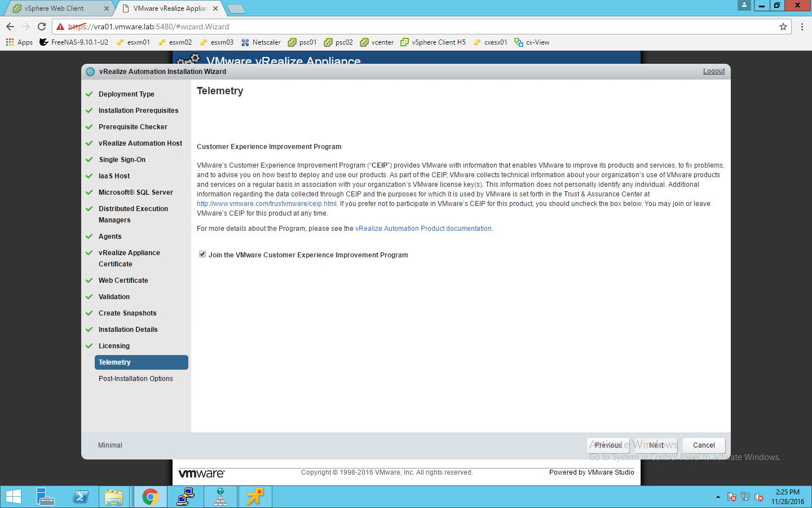Open the Apps bookmarks shortcut

(x=19, y=42)
